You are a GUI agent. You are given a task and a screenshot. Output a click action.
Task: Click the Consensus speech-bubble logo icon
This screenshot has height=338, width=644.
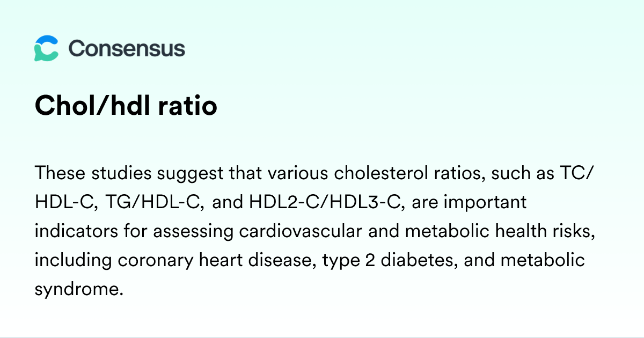click(46, 49)
